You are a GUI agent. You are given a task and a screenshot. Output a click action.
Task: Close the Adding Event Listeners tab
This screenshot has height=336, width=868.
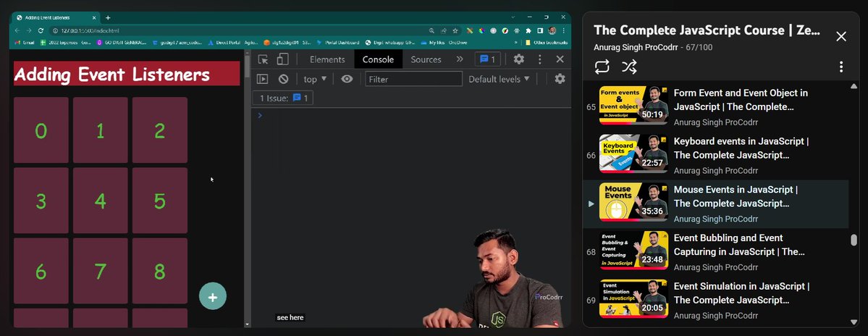(x=93, y=17)
